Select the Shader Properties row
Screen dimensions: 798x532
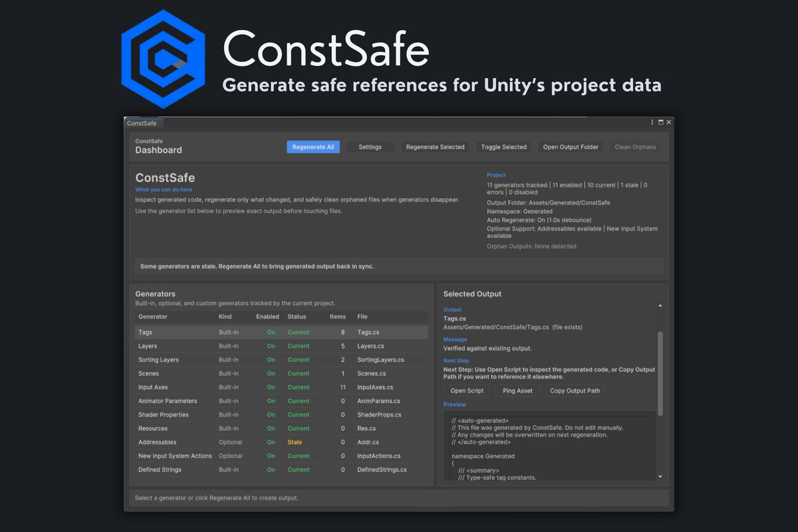(281, 414)
